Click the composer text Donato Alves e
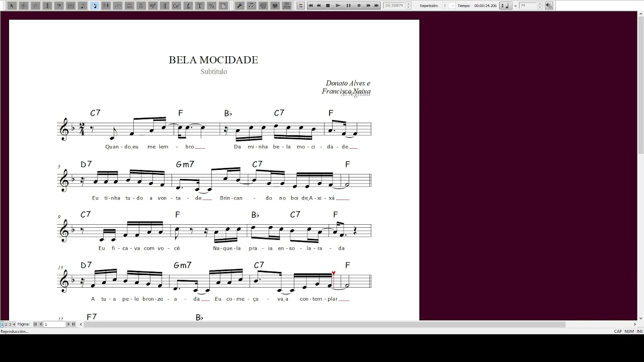This screenshot has width=644, height=362. 348,83
